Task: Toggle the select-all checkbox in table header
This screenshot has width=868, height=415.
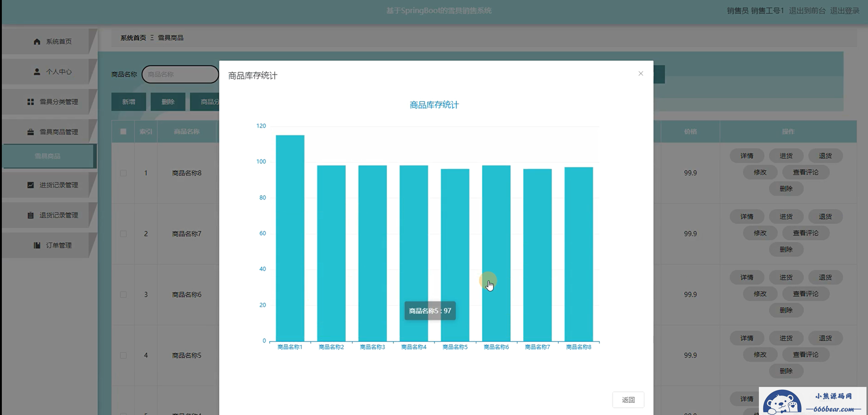Action: click(123, 131)
